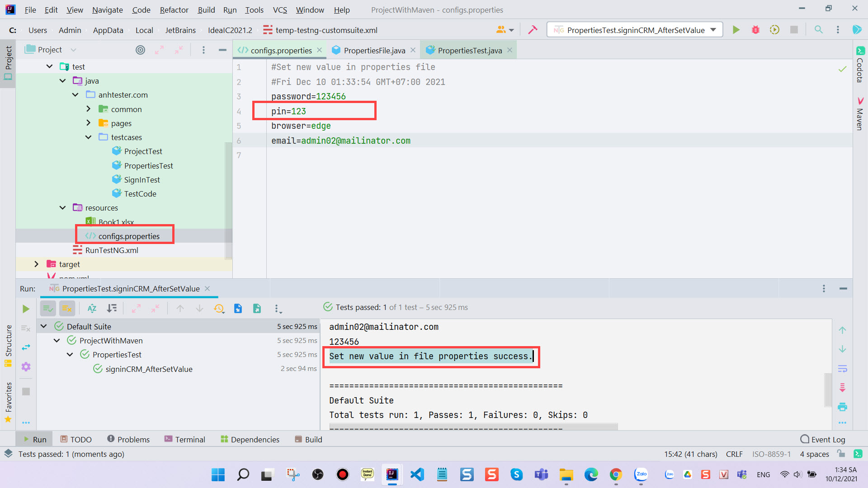Open Search Everywhere magnifier icon
The height and width of the screenshot is (488, 868).
(x=818, y=30)
